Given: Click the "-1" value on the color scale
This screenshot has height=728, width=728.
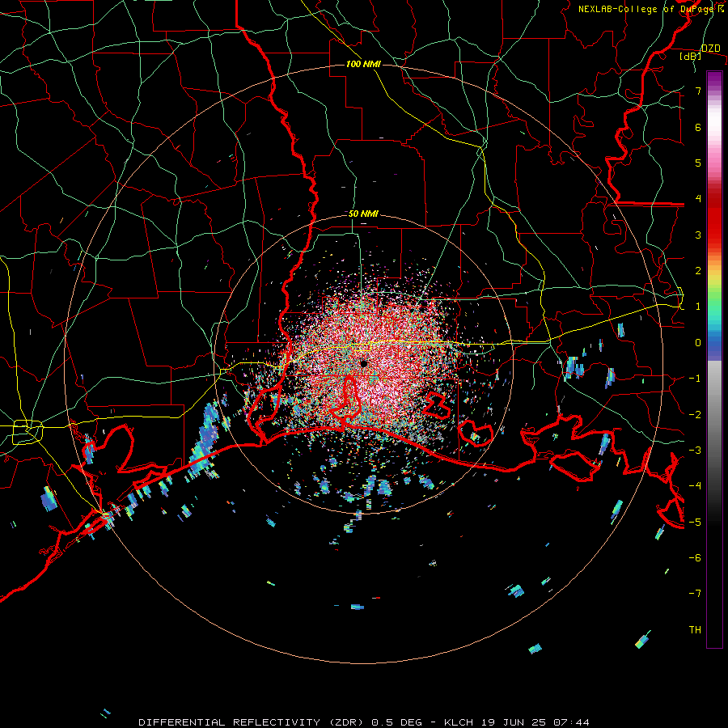Looking at the screenshot, I should [x=695, y=379].
